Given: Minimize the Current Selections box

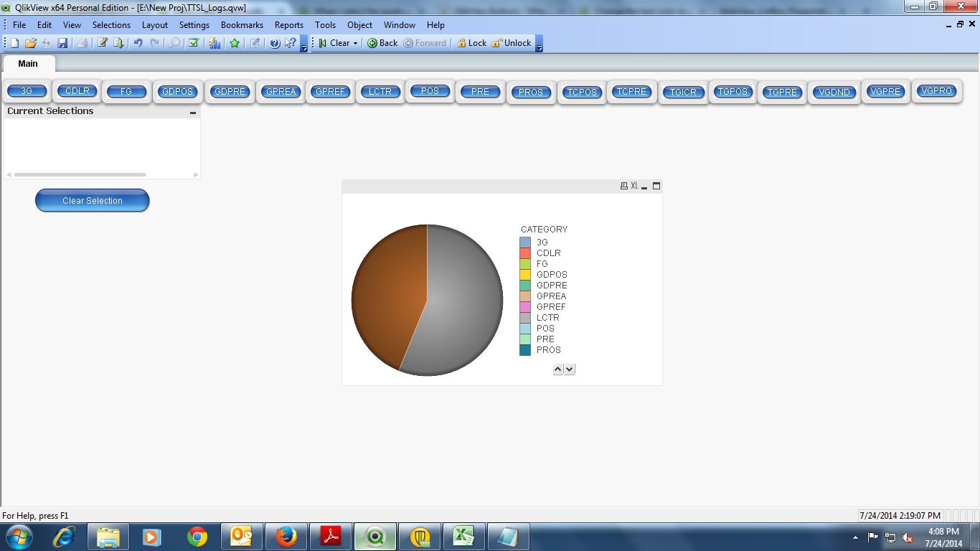Looking at the screenshot, I should coord(192,112).
